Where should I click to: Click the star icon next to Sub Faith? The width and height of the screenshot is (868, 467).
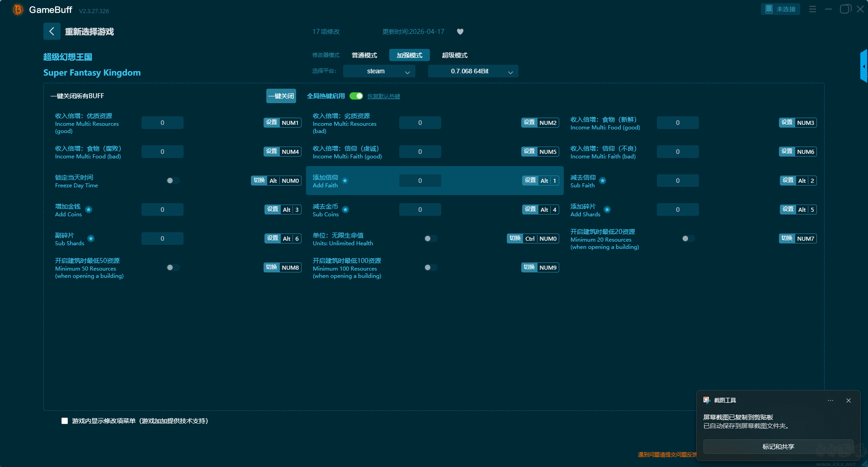[x=603, y=181]
